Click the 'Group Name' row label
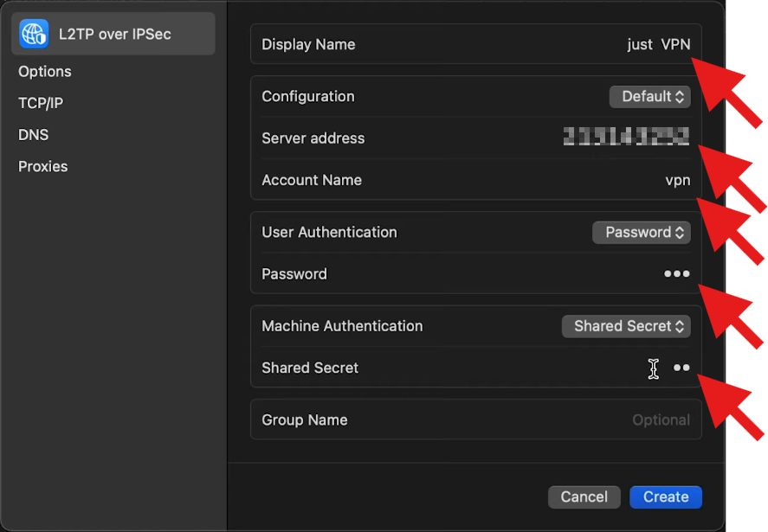768x532 pixels. [x=304, y=420]
